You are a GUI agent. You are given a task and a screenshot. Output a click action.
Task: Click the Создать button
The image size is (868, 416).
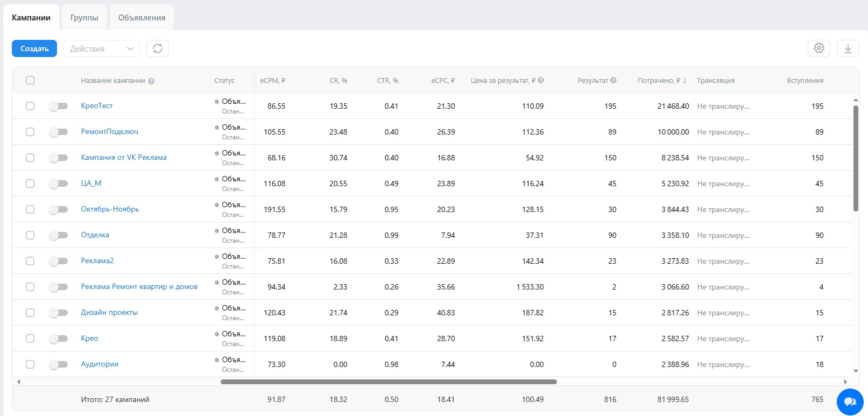point(34,48)
